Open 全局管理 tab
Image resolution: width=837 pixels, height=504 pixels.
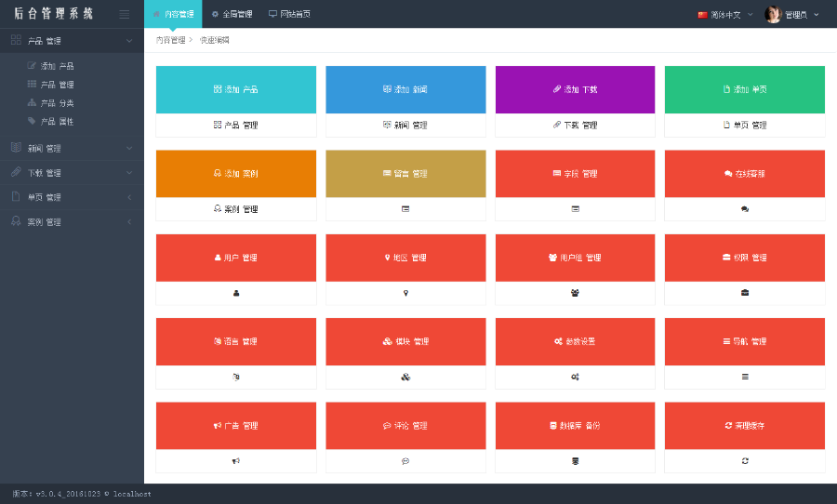point(232,14)
